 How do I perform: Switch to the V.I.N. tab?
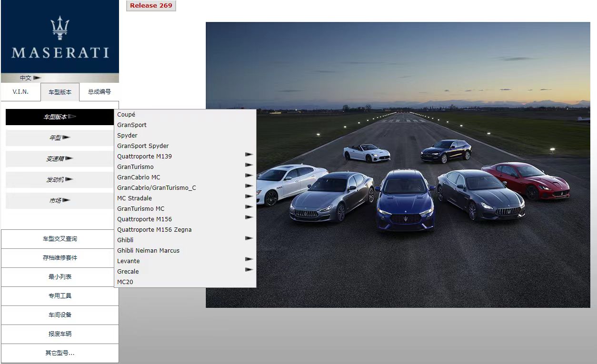(20, 92)
